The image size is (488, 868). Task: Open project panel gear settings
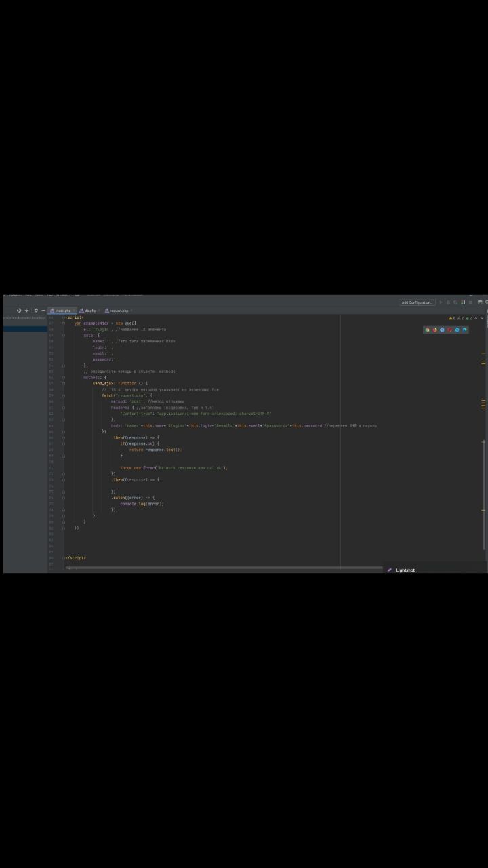[36, 311]
